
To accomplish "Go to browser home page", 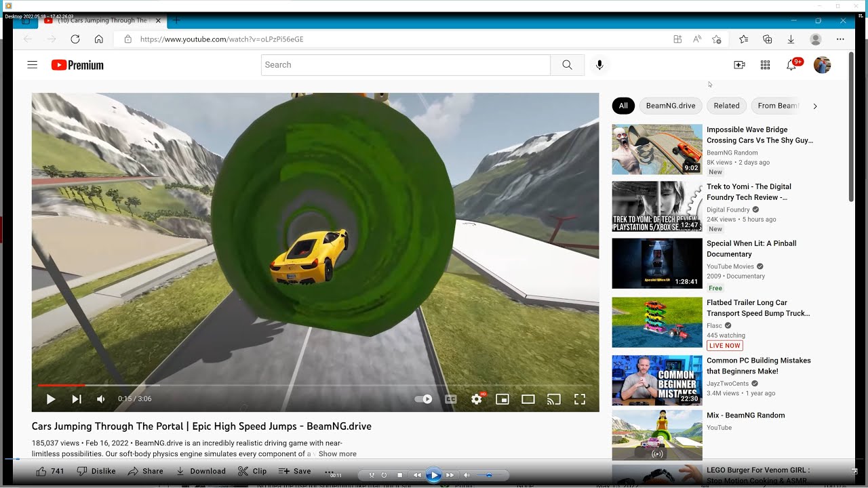I will point(99,39).
